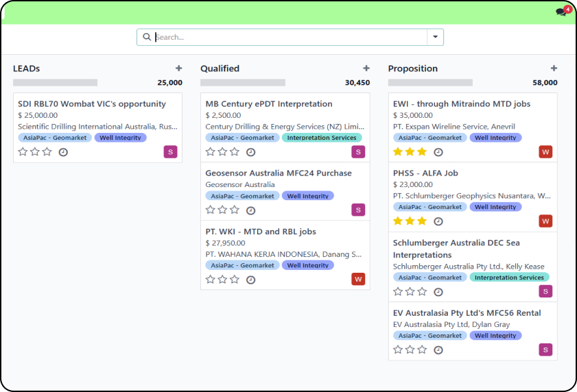Screen dimensions: 577x392
Task: Open the chat messages icon with notification badge
Action: point(563,12)
